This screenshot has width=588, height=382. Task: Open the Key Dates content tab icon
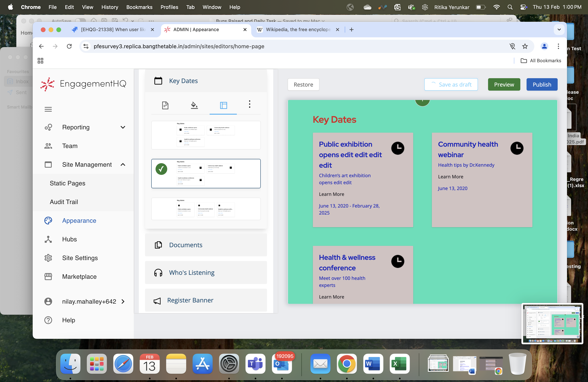click(165, 105)
